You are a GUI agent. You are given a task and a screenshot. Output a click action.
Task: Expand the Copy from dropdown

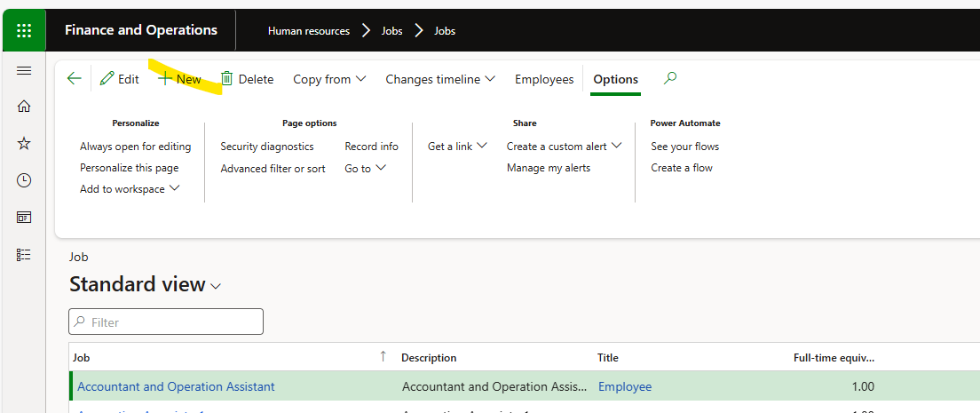tap(329, 79)
